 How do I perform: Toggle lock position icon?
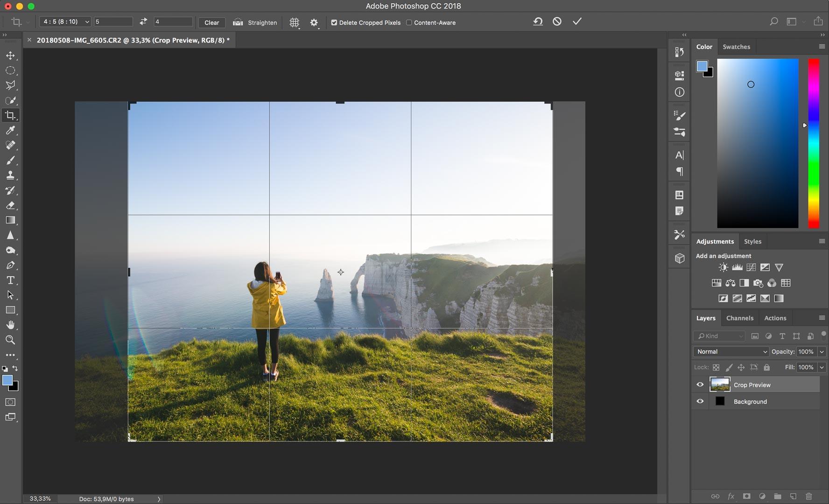click(741, 367)
